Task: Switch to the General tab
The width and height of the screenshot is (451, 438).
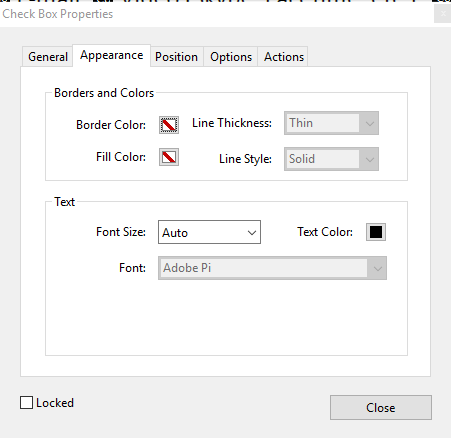Action: 48,57
